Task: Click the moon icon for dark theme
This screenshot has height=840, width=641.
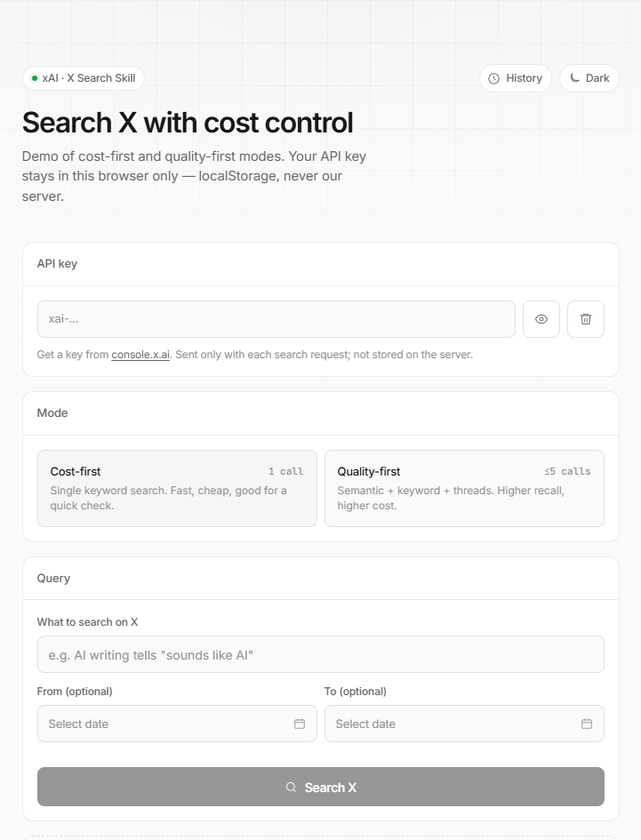Action: [574, 78]
